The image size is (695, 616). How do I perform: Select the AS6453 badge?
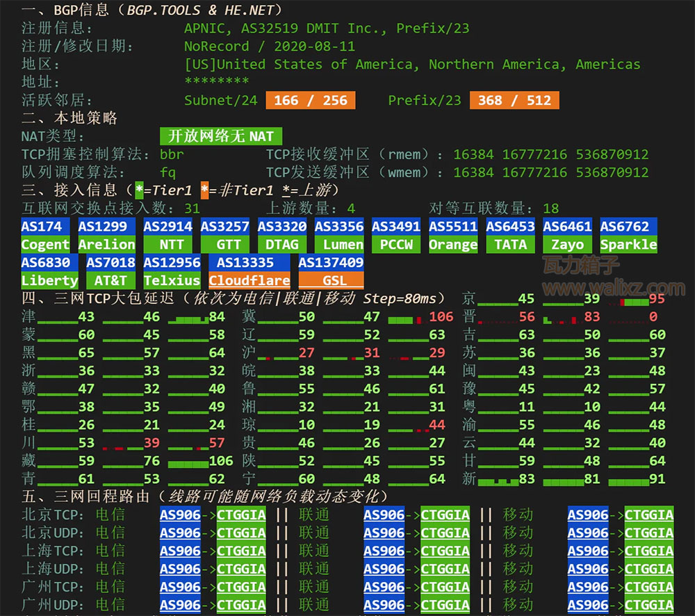510,226
